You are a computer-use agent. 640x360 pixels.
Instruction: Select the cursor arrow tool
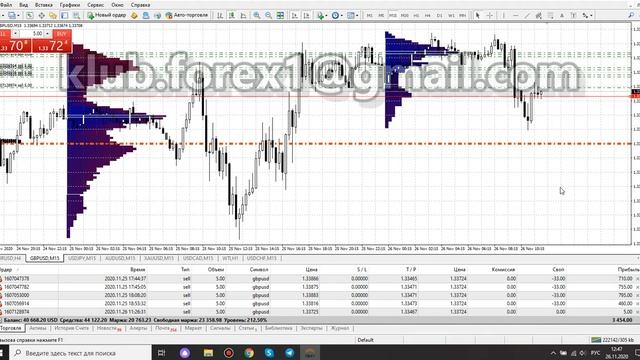(x=478, y=15)
